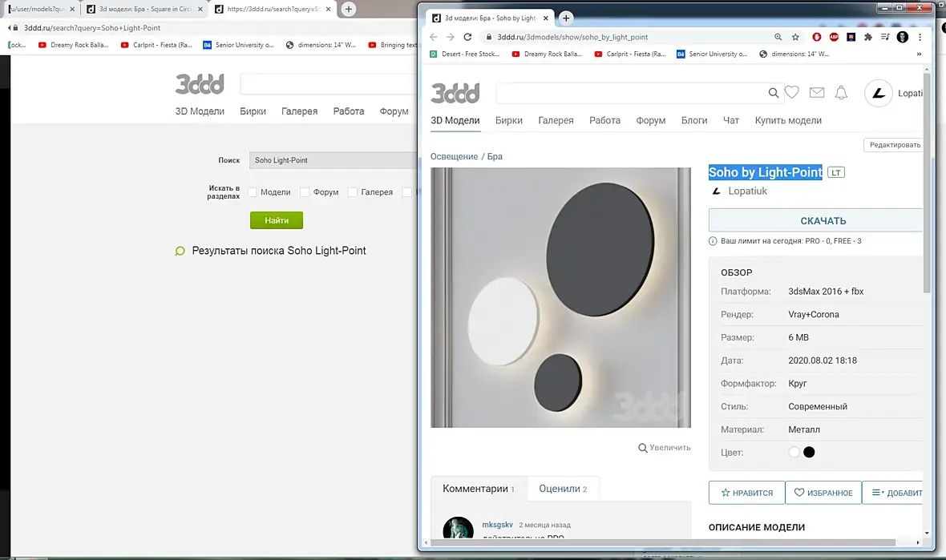Switch to Оценили tab
This screenshot has height=560, width=946.
point(563,488)
